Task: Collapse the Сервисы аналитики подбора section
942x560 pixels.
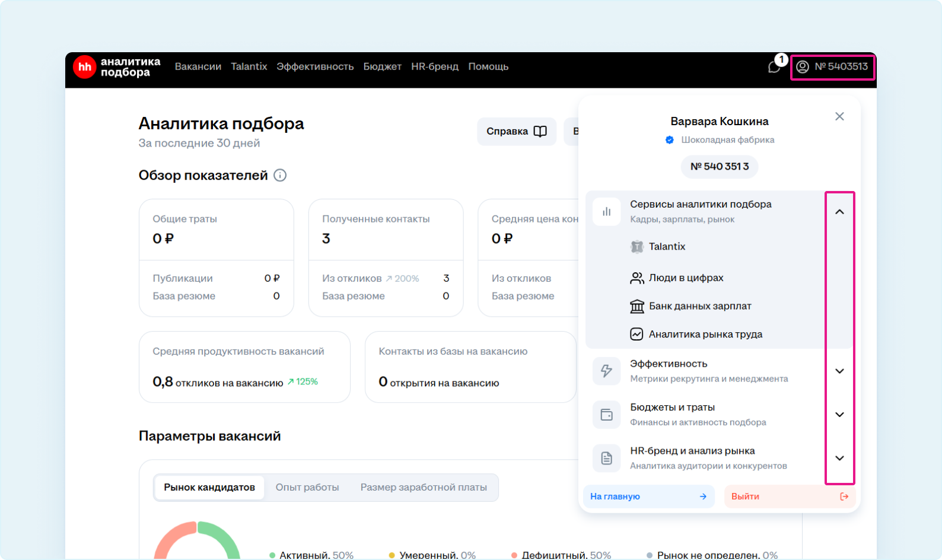Action: [839, 212]
